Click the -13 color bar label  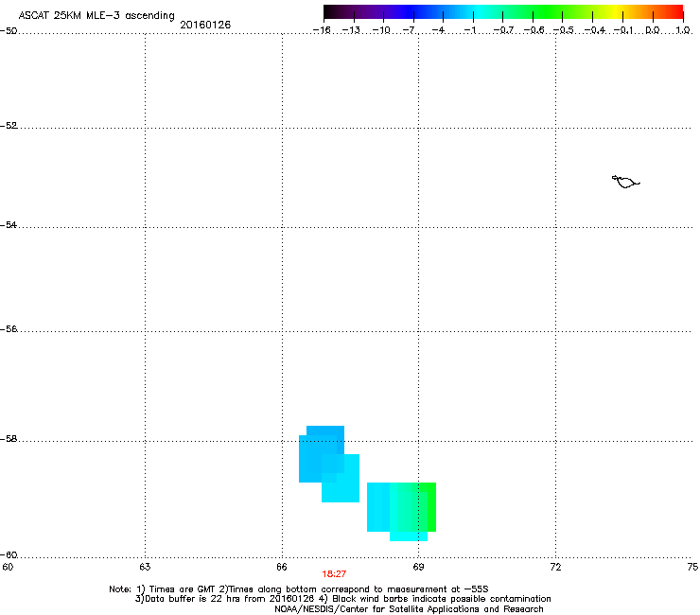(351, 30)
